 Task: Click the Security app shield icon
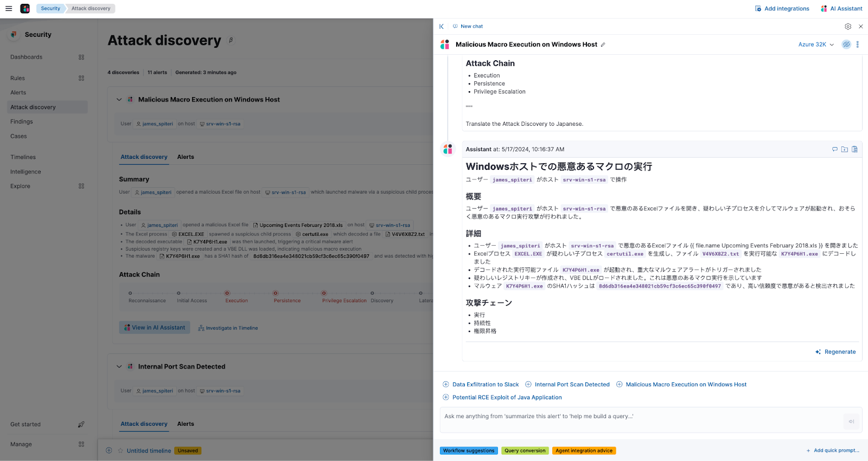[x=14, y=34]
